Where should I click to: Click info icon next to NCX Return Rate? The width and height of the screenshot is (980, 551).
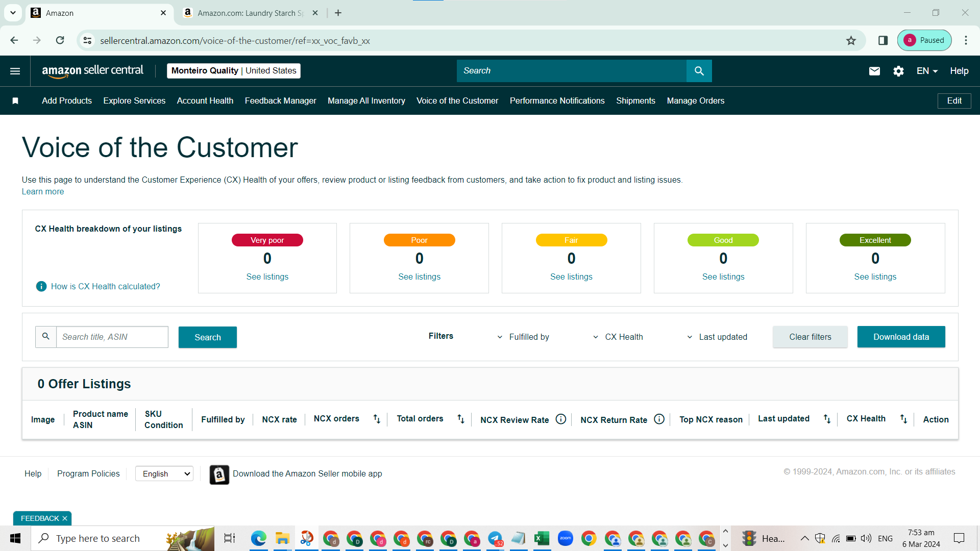point(659,419)
